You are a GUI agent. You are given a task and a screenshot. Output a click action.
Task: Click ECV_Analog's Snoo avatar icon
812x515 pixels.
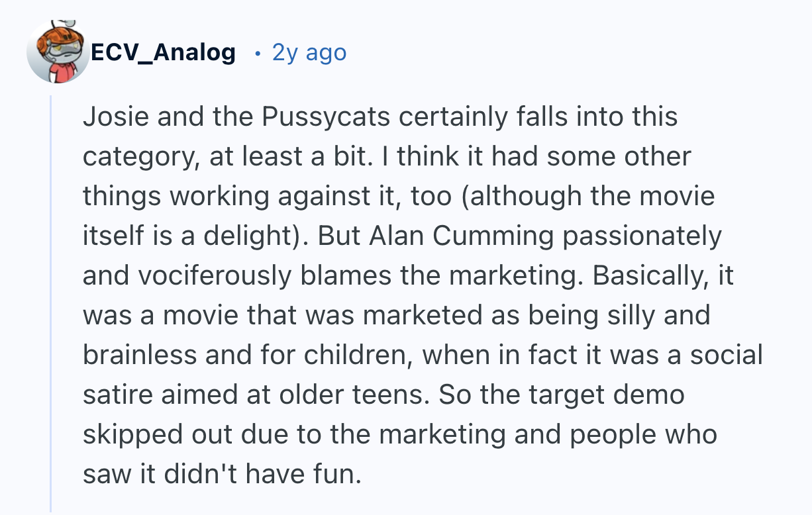coord(58,53)
